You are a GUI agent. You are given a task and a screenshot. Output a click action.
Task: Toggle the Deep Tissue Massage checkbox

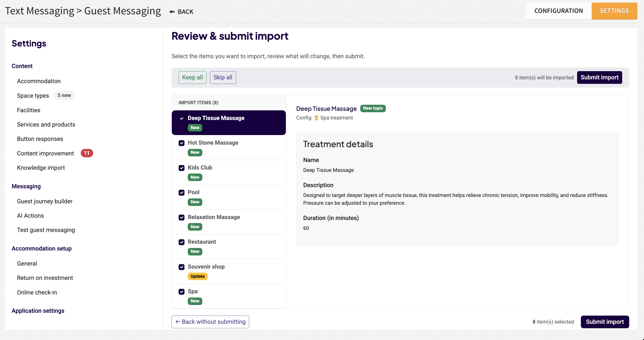182,118
